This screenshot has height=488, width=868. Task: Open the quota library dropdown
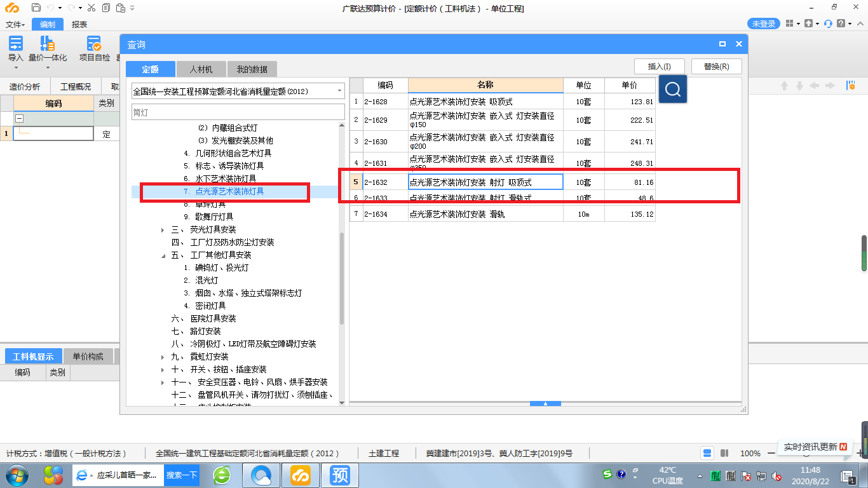tap(339, 91)
